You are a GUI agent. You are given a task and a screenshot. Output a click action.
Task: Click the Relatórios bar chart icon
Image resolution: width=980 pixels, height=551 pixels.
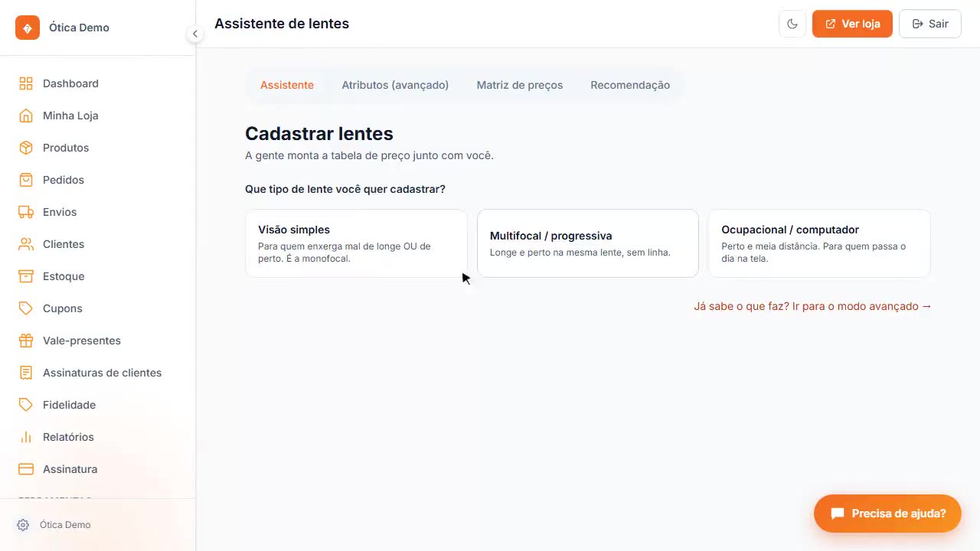26,437
